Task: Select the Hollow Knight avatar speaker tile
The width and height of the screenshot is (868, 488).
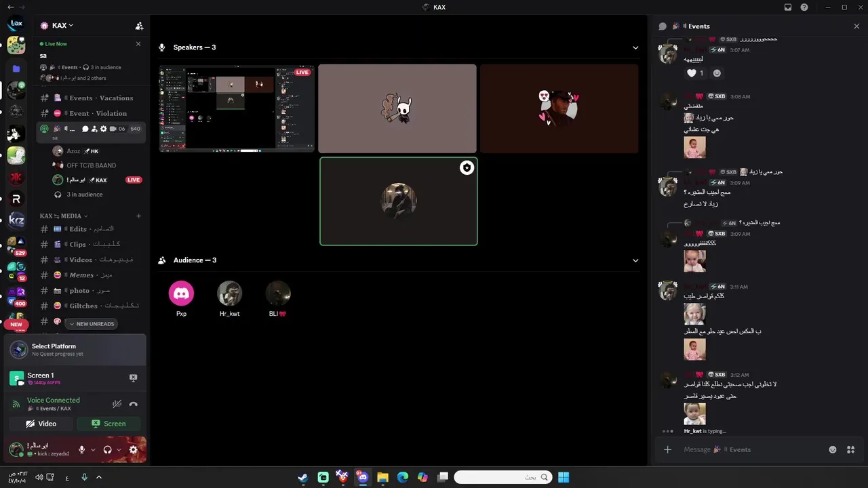Action: point(397,108)
